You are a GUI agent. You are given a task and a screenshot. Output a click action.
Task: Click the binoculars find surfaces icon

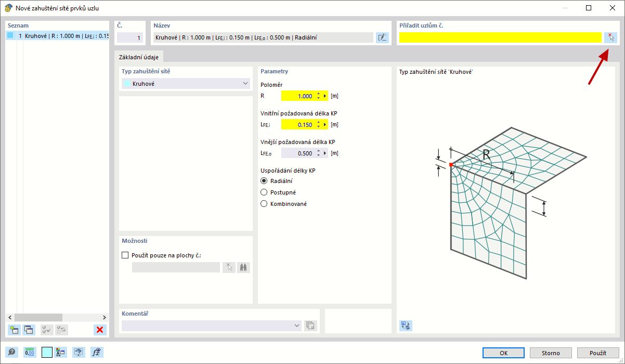244,267
